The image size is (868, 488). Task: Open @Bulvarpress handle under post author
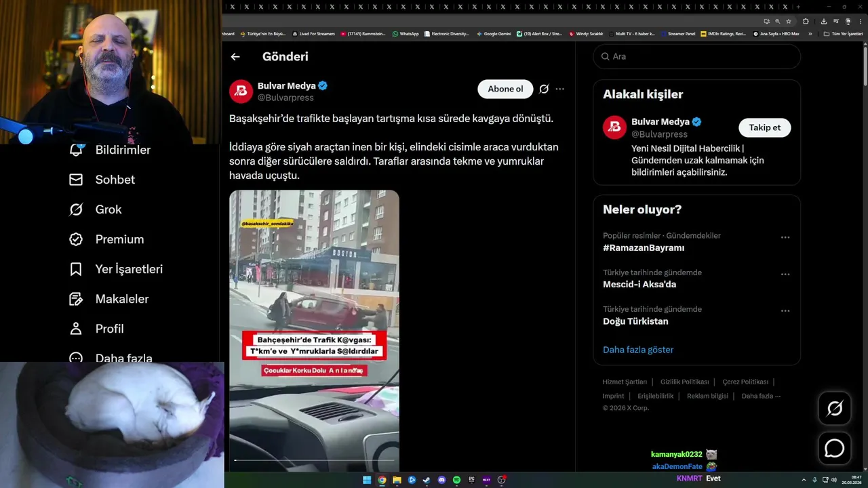(285, 98)
